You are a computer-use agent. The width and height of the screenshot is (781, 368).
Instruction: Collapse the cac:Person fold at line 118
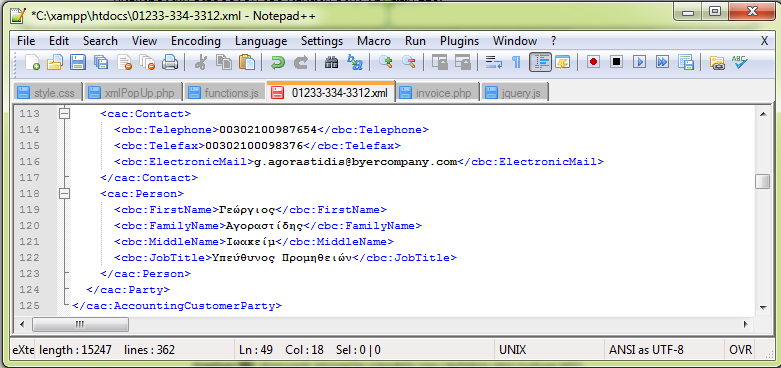coord(64,193)
